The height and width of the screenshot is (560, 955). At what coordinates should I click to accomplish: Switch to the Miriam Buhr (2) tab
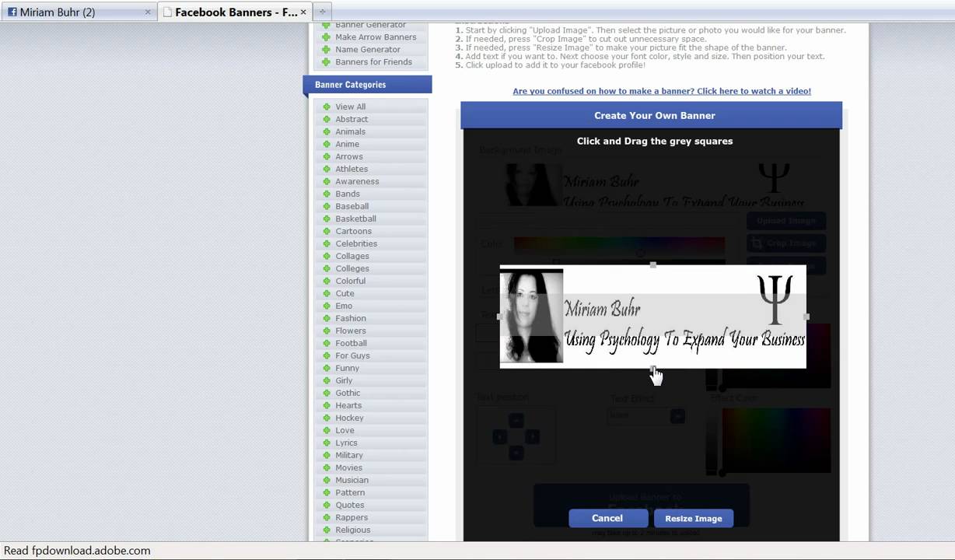point(78,12)
